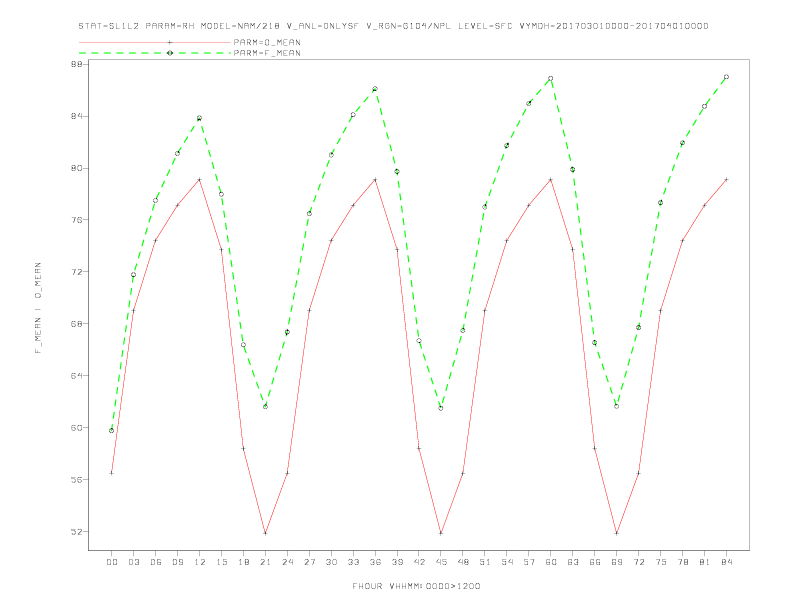The image size is (792, 612).
Task: Click the x-axis tick label 09
Action: (x=177, y=562)
